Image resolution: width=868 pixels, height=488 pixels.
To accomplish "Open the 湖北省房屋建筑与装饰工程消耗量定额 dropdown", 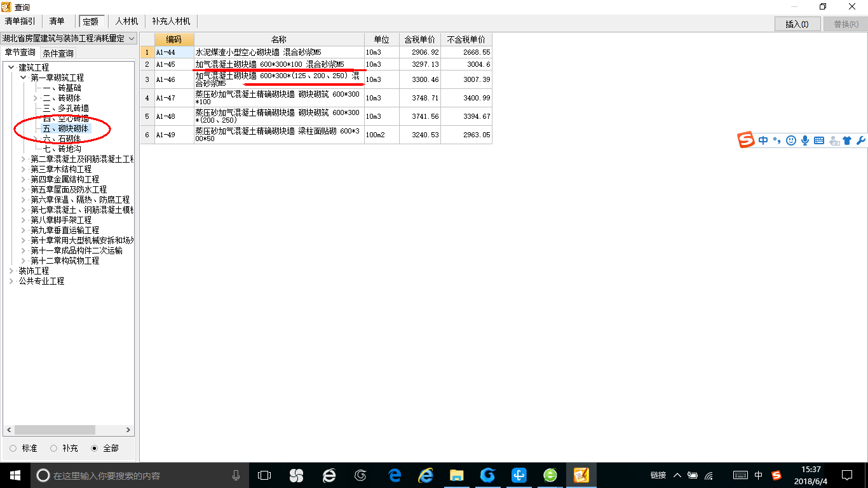I will point(69,38).
